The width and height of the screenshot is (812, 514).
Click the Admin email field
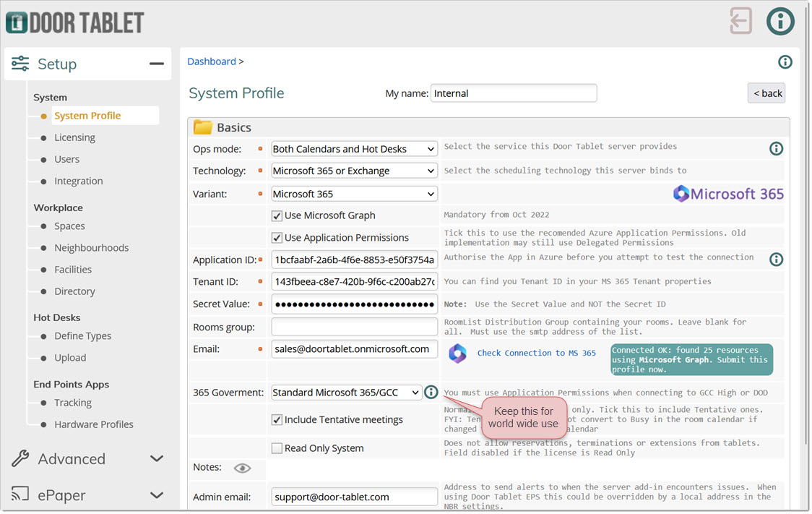tap(354, 497)
